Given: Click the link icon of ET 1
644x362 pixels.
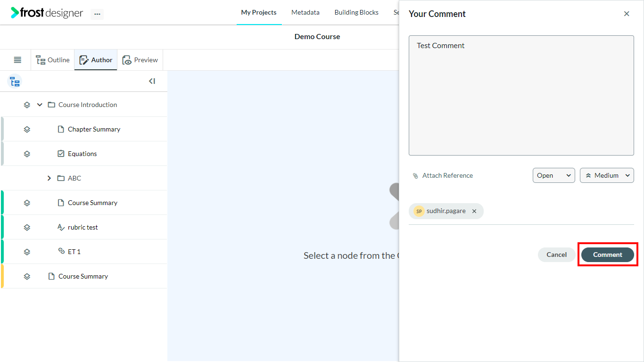Looking at the screenshot, I should click(61, 251).
